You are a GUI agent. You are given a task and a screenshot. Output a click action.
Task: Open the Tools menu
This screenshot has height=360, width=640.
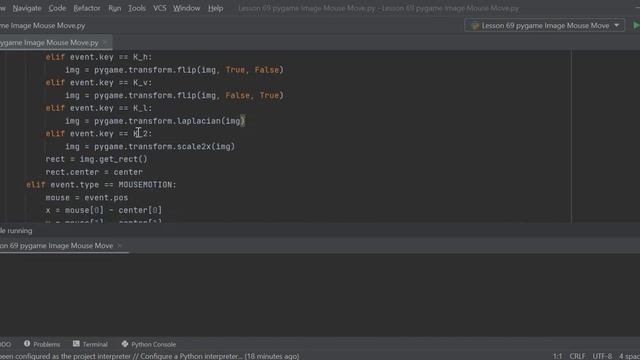pyautogui.click(x=137, y=8)
